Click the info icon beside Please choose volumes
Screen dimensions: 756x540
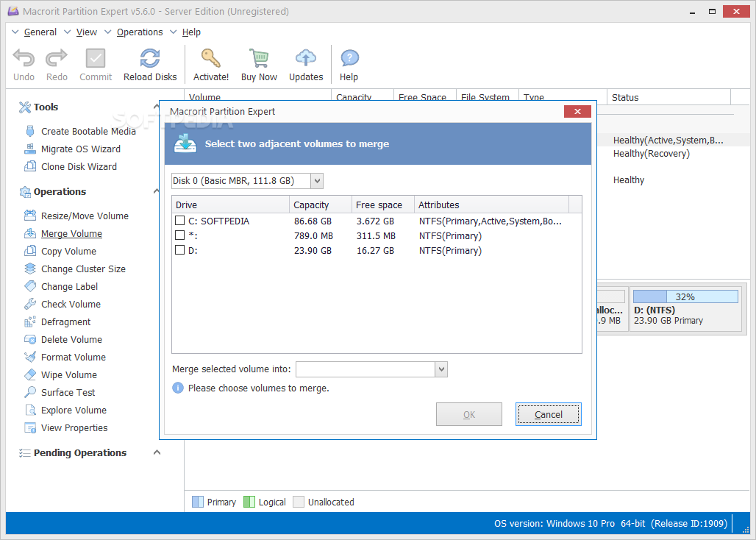pos(178,388)
